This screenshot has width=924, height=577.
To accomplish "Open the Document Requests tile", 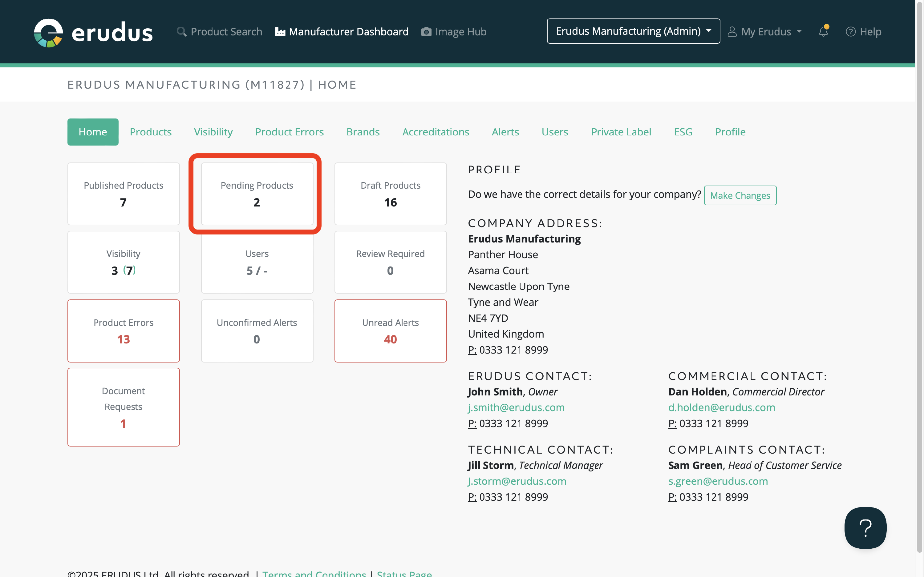I will pos(123,407).
